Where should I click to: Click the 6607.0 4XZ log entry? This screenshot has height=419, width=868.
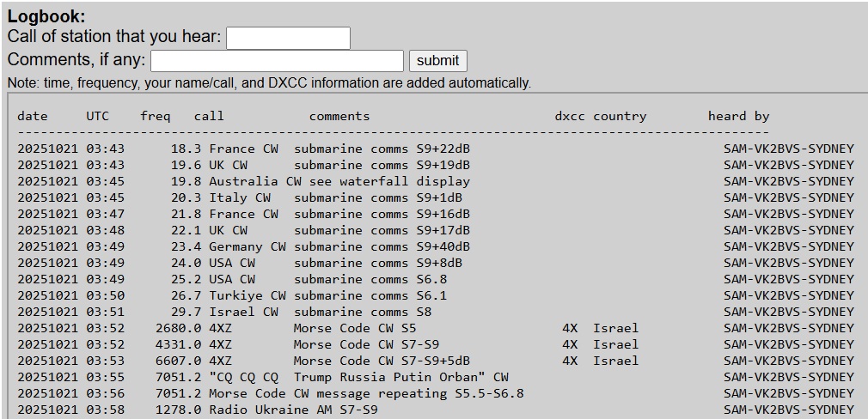pyautogui.click(x=436, y=361)
